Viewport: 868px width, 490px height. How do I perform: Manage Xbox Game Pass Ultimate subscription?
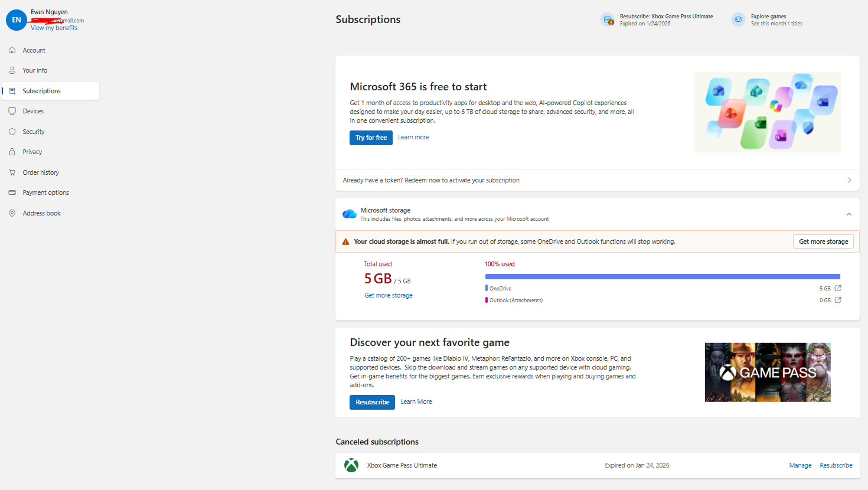(800, 465)
